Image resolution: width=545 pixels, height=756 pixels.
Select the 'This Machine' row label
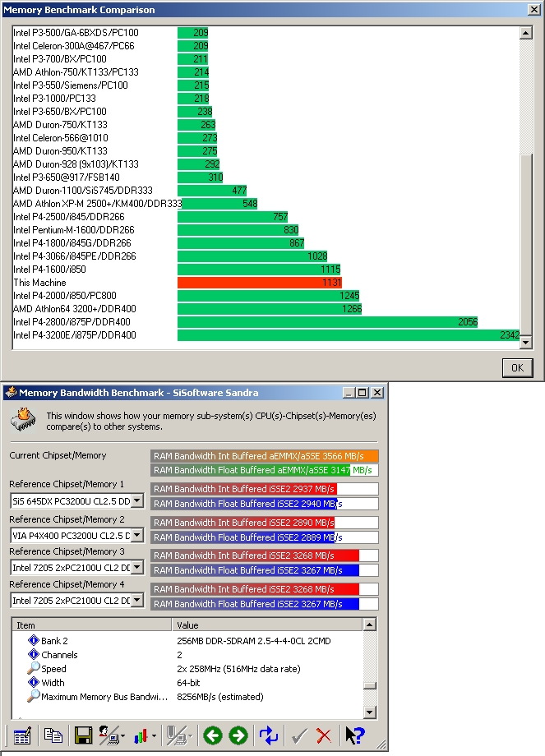(x=39, y=283)
